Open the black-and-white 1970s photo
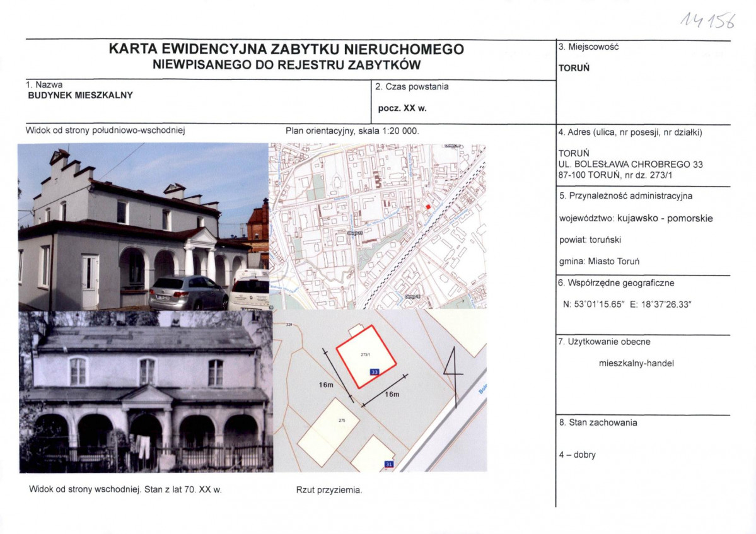756x534 pixels. pos(146,392)
